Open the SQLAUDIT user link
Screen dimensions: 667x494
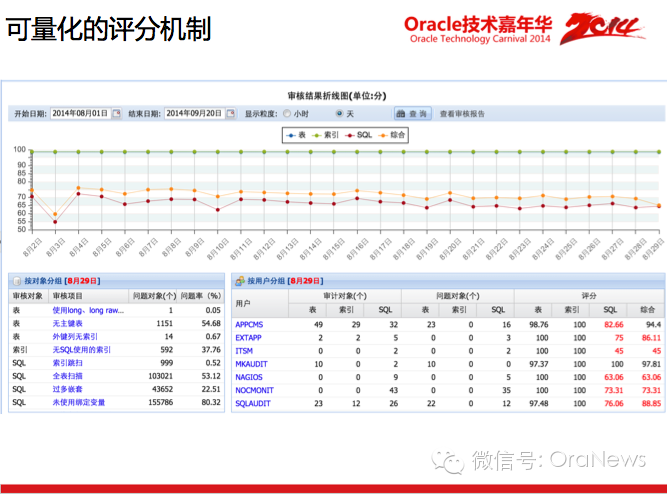253,403
